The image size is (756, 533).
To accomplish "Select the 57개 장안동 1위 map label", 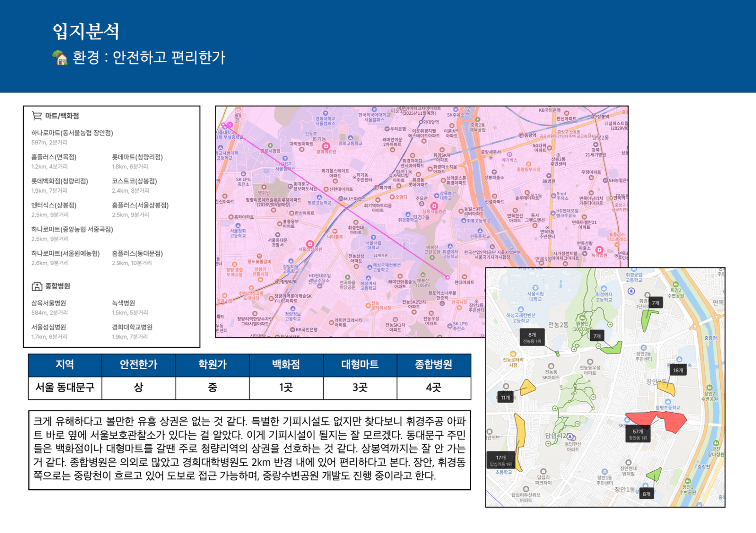I will coord(638,434).
